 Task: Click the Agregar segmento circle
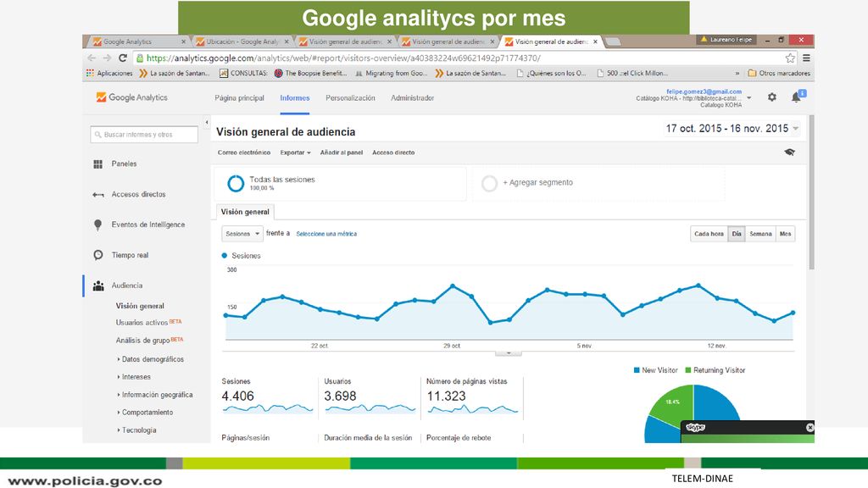click(489, 183)
